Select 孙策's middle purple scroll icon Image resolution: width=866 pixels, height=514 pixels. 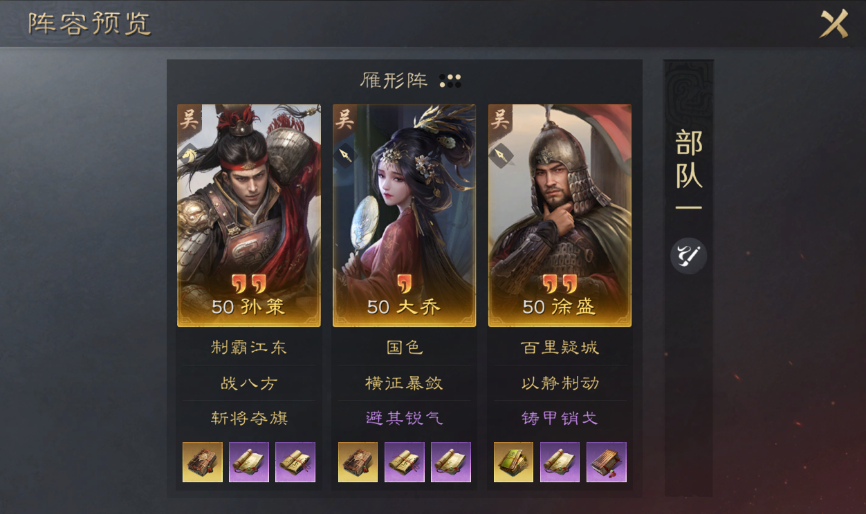point(249,462)
